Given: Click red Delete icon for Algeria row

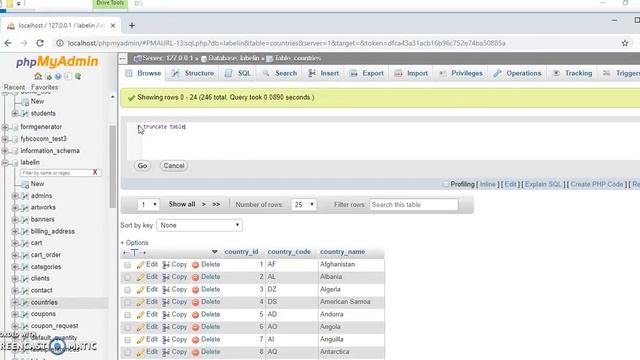Looking at the screenshot, I should tap(195, 290).
